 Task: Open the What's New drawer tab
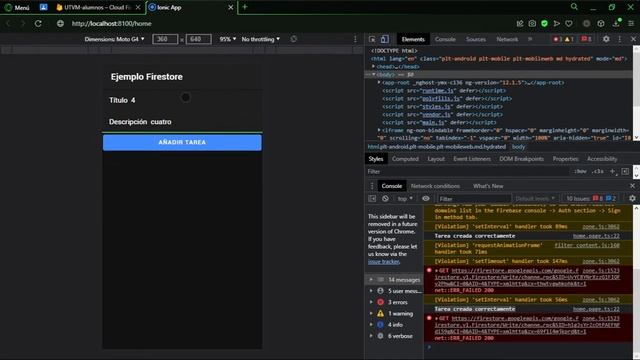[x=488, y=186]
